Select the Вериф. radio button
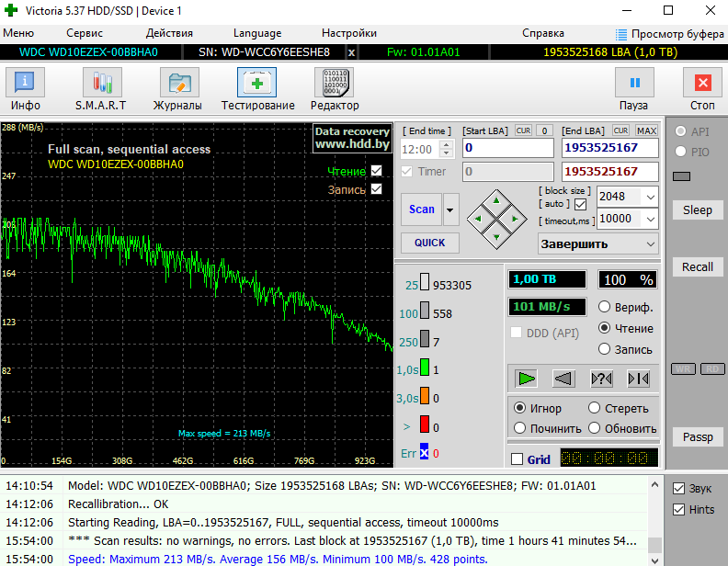The image size is (728, 566). 605,307
